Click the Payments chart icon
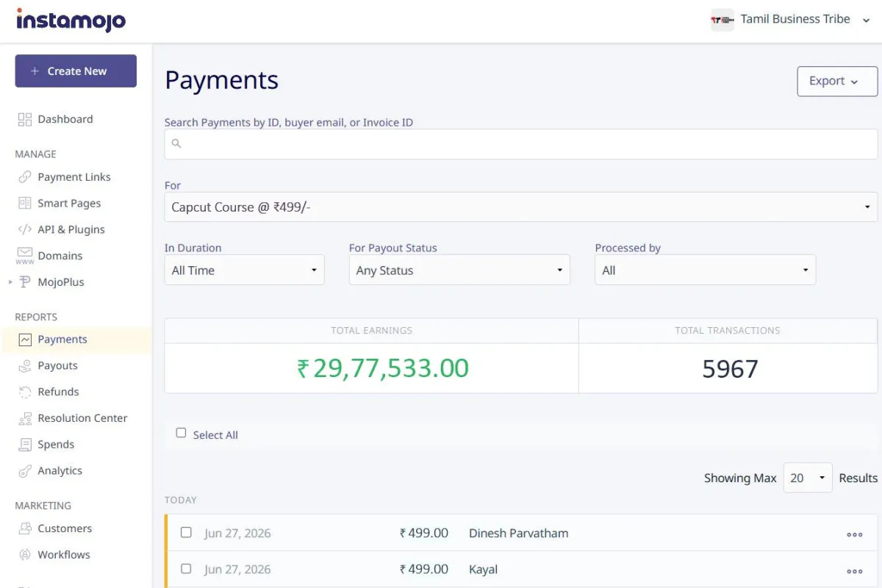Image resolution: width=882 pixels, height=588 pixels. click(x=25, y=340)
